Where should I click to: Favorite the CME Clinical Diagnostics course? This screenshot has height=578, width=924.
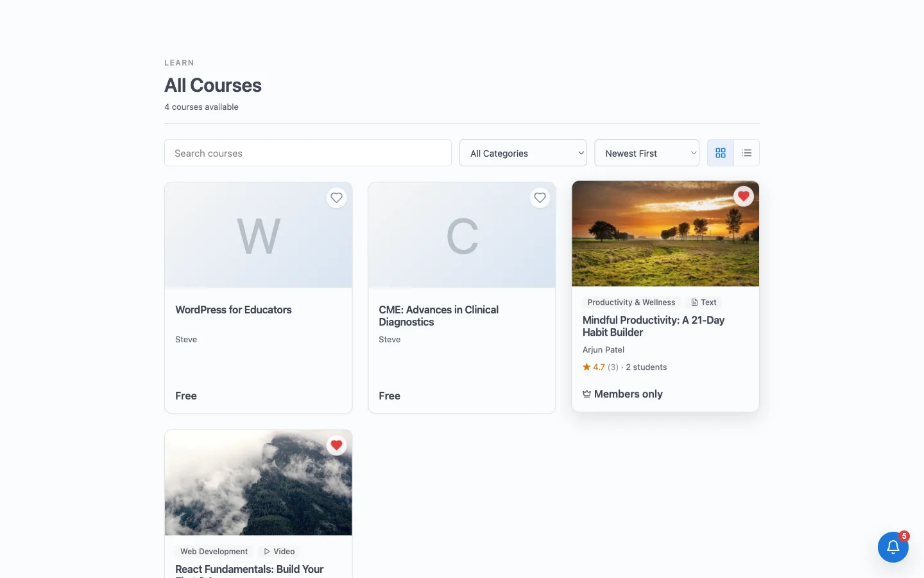(540, 198)
